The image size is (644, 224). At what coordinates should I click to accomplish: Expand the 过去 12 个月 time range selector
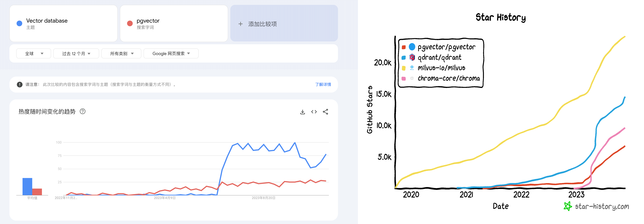(76, 53)
